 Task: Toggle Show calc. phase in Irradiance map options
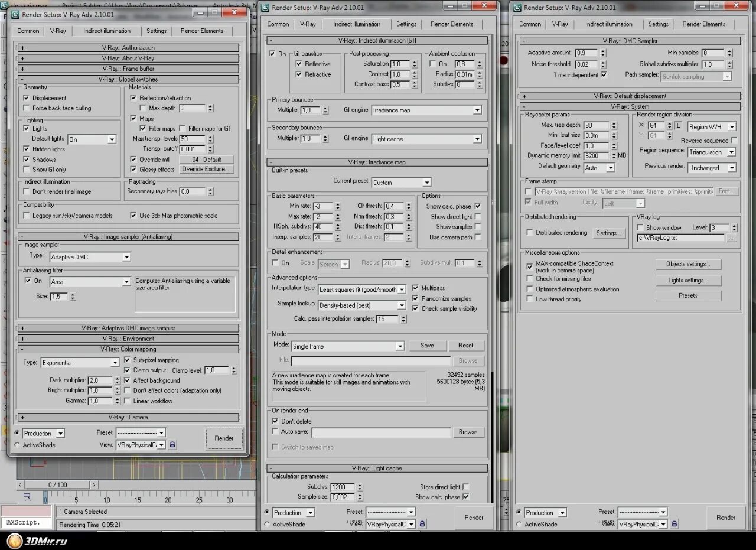(477, 206)
